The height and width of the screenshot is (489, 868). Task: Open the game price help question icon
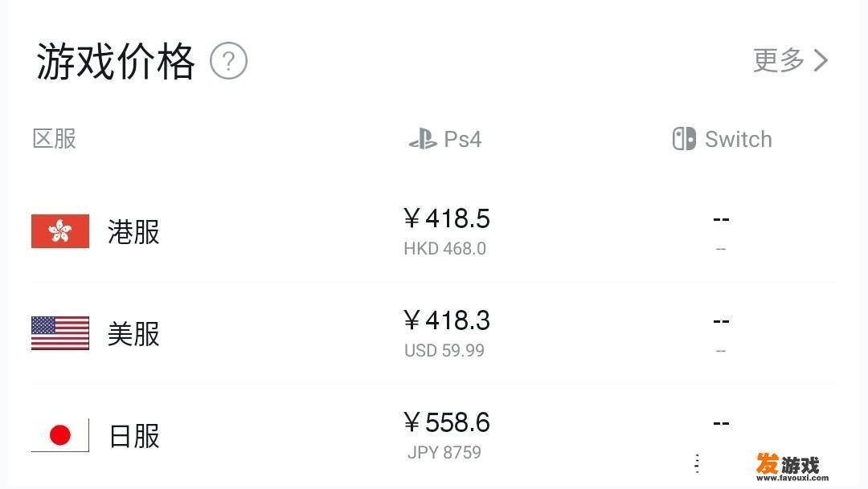(x=228, y=60)
